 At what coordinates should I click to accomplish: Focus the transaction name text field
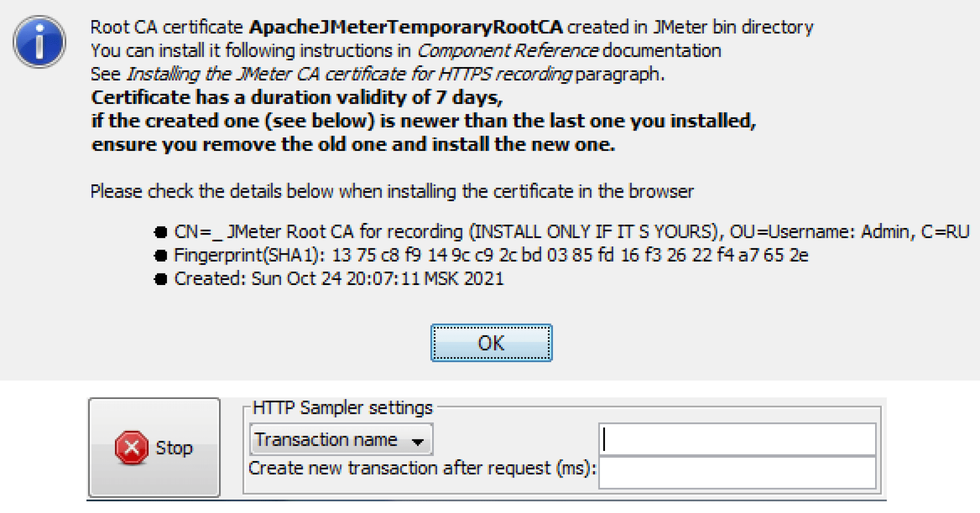pyautogui.click(x=737, y=439)
